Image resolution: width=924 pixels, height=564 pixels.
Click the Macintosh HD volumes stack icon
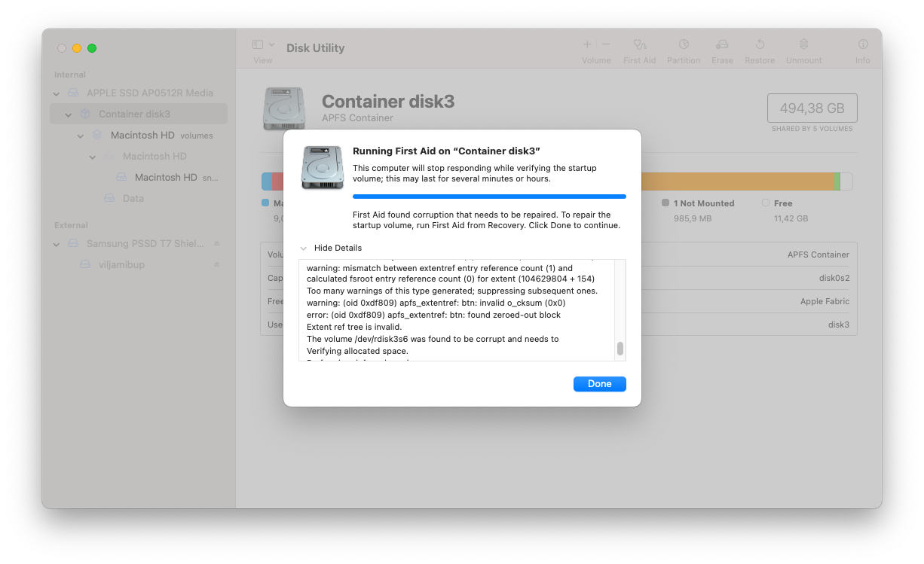(97, 135)
